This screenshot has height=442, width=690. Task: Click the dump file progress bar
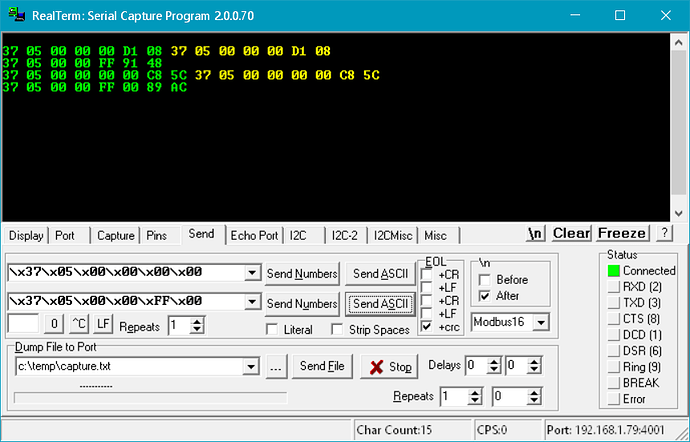150,398
